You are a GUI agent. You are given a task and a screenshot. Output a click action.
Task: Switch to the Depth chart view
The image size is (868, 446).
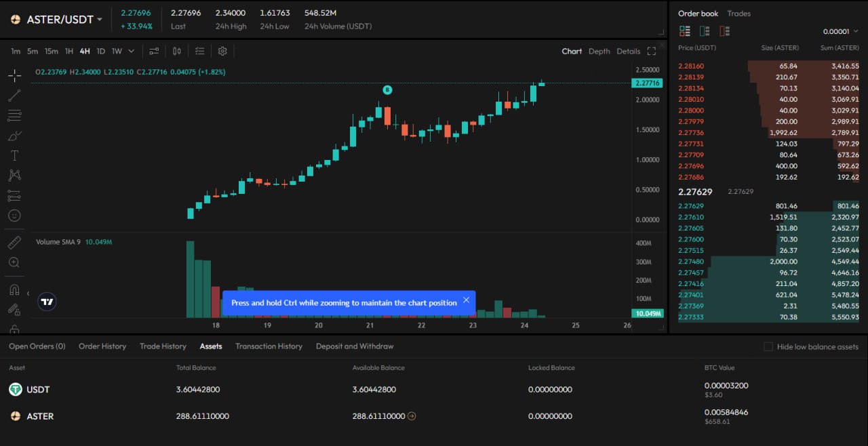click(x=599, y=51)
